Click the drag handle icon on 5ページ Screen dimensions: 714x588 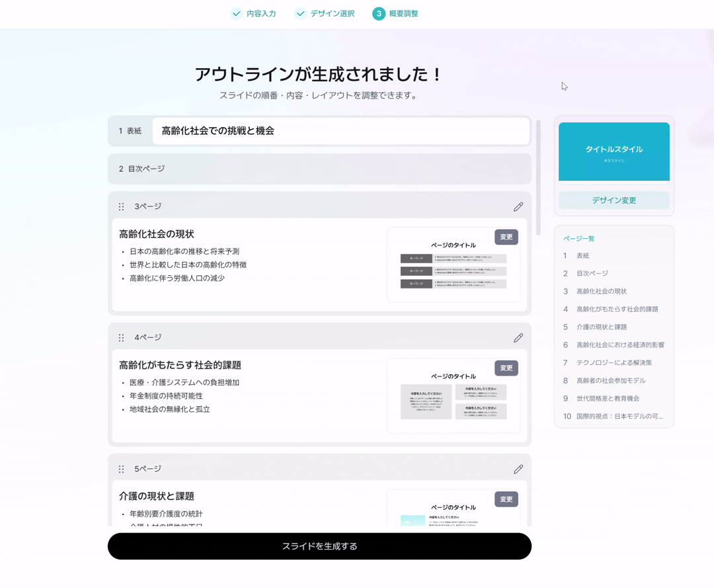(x=121, y=468)
